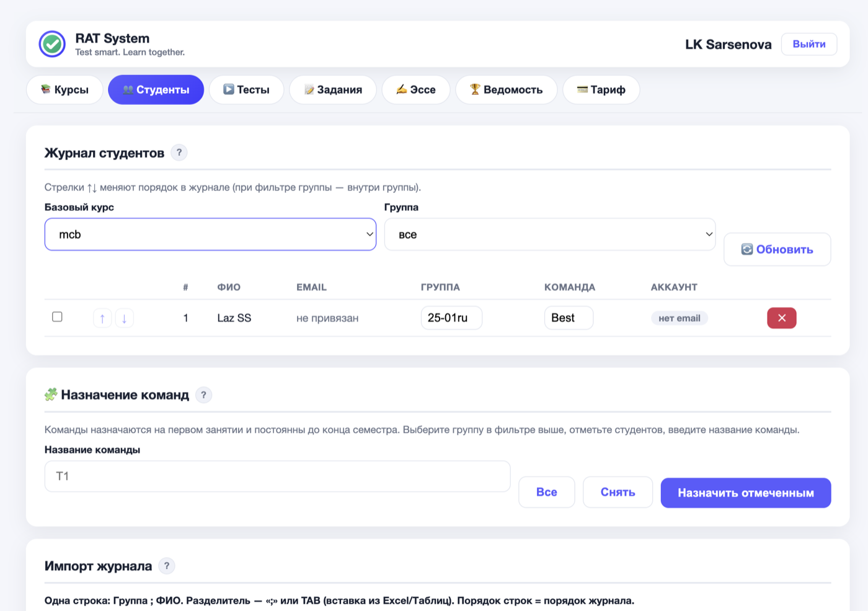Click the КОМАНДА column header
Viewport: 868px width, 611px height.
click(x=570, y=287)
